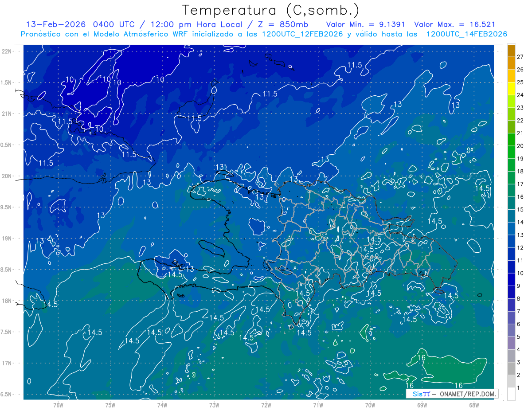Image resolution: width=532 pixels, height=411 pixels.
Task: Click the '69W' longitude label
Action: click(x=422, y=405)
